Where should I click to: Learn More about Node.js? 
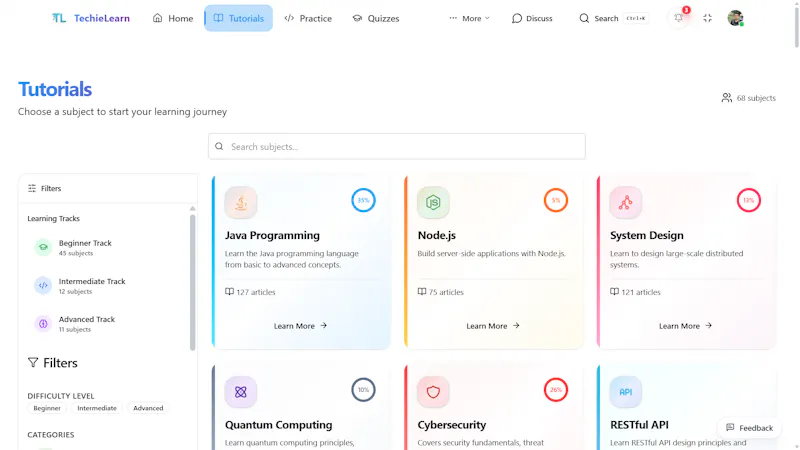click(x=493, y=326)
